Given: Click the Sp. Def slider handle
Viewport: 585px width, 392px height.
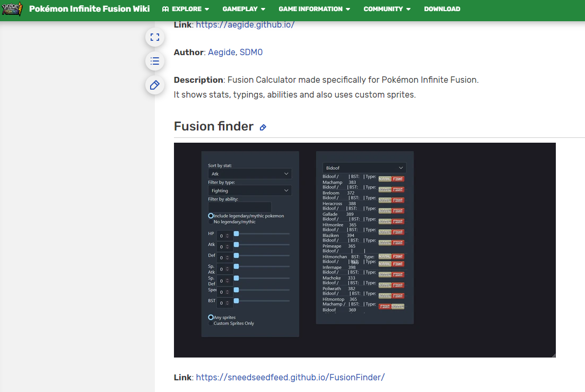Looking at the screenshot, I should pos(236,278).
